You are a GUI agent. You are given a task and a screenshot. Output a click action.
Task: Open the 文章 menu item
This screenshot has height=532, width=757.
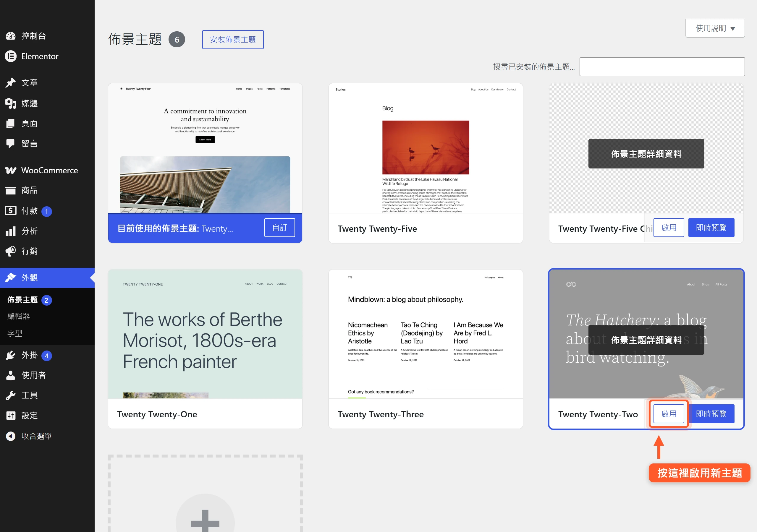(47, 83)
